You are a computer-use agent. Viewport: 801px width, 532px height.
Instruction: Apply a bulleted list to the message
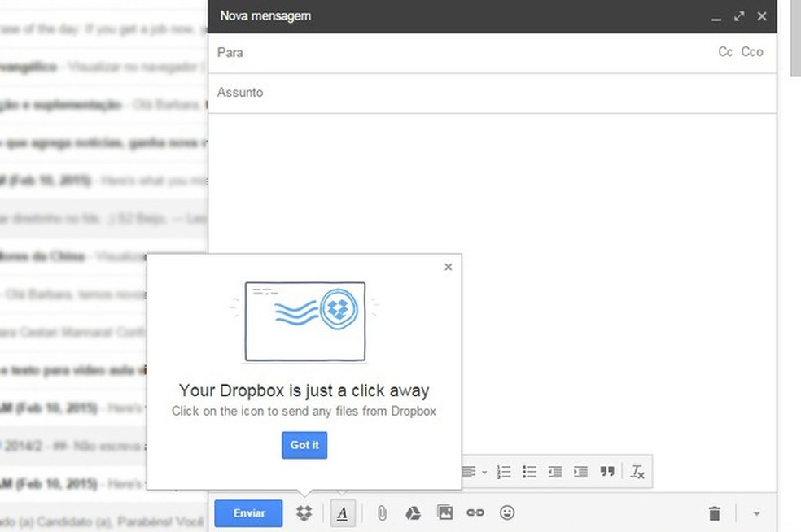point(529,471)
